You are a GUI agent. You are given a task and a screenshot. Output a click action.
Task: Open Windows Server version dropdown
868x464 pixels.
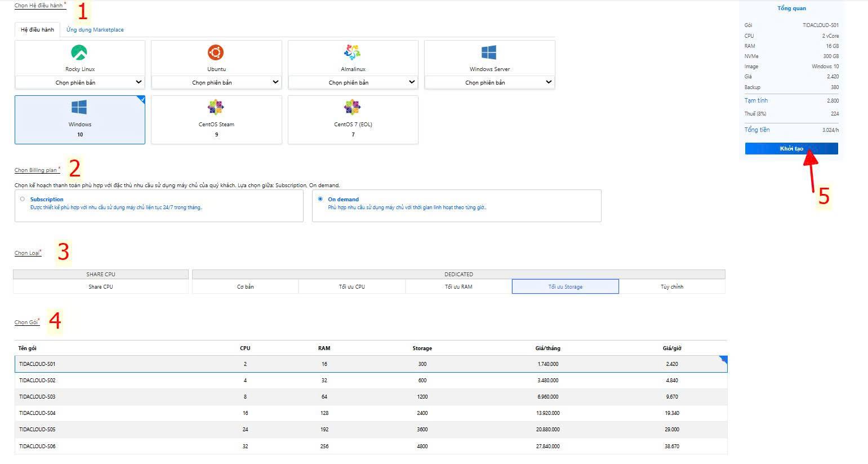(489, 82)
